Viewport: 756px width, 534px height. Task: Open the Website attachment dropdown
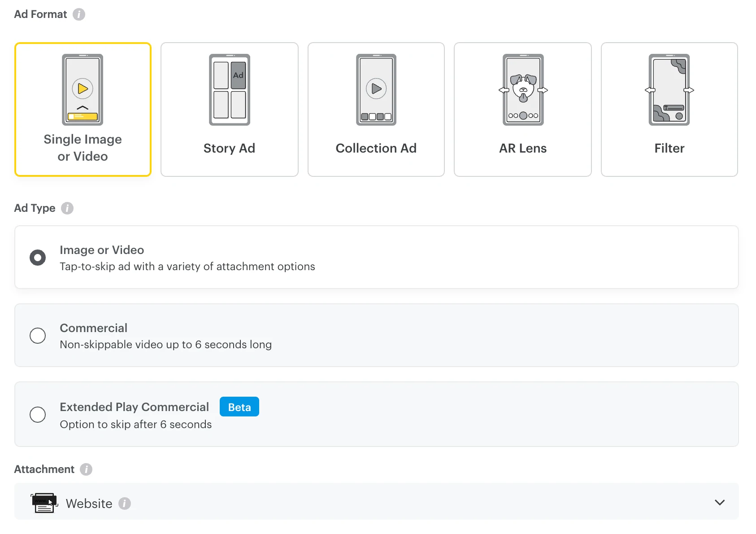tap(376, 502)
